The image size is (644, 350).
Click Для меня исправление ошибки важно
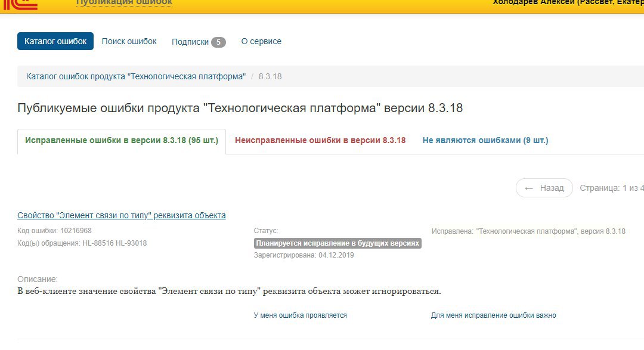(493, 315)
